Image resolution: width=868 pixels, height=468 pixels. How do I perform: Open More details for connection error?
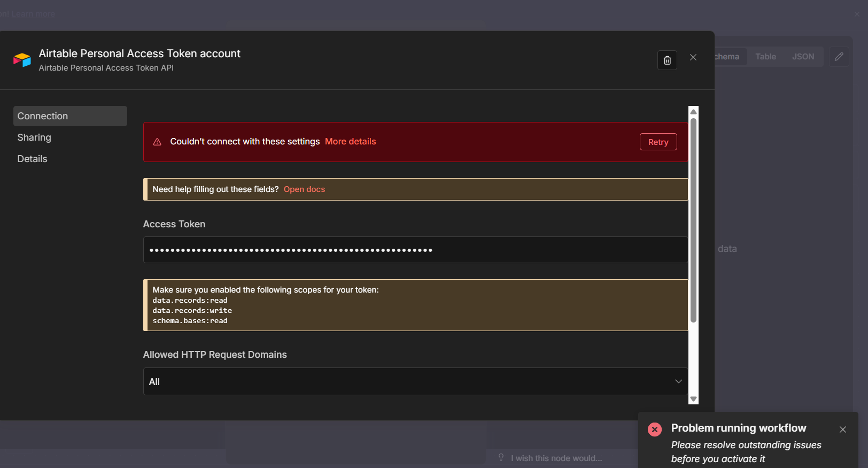click(x=351, y=142)
